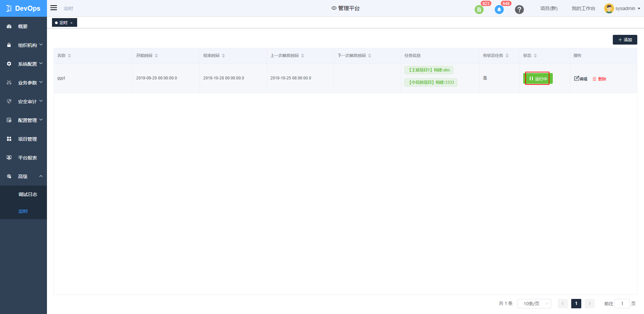
Task: Click the 高级 icon in sidebar
Action: pyautogui.click(x=9, y=176)
